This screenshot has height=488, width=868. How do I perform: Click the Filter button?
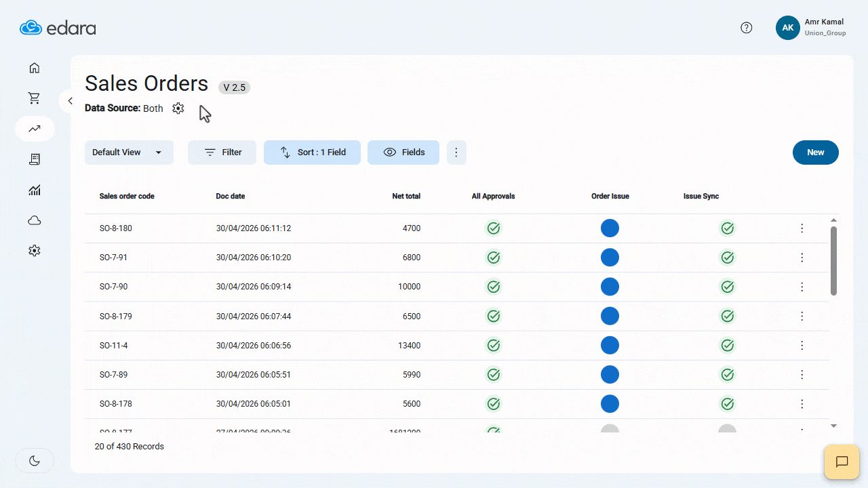[222, 152]
